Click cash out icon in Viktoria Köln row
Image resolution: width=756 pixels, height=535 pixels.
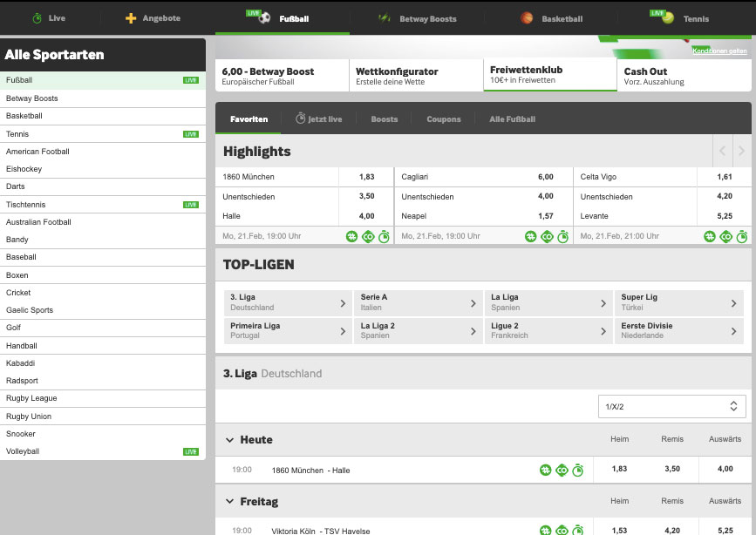point(562,530)
